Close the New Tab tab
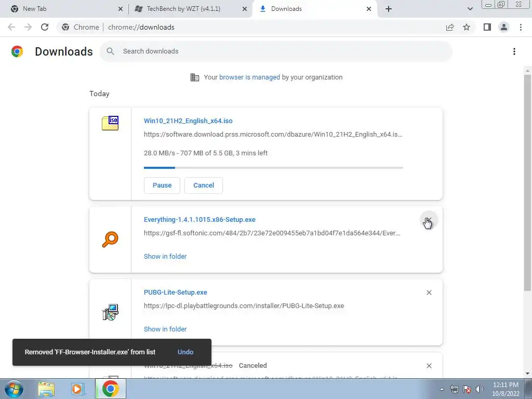Viewport: 532px width, 399px height. click(121, 9)
